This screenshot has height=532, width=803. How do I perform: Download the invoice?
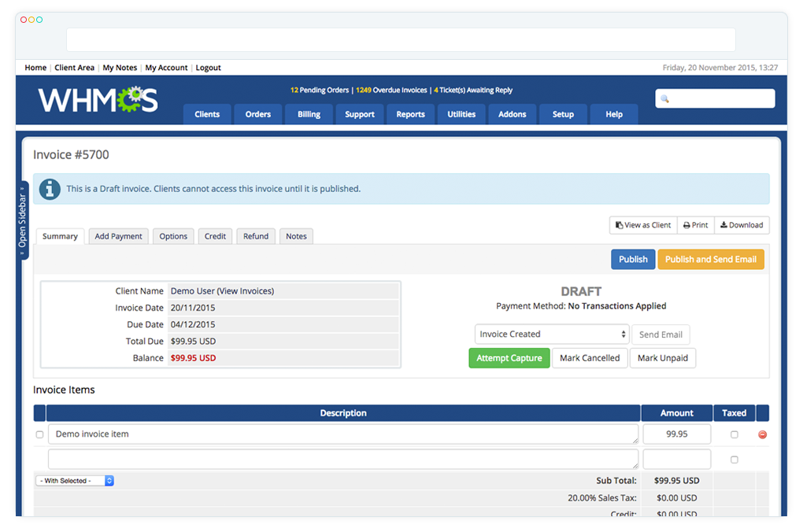coord(742,225)
